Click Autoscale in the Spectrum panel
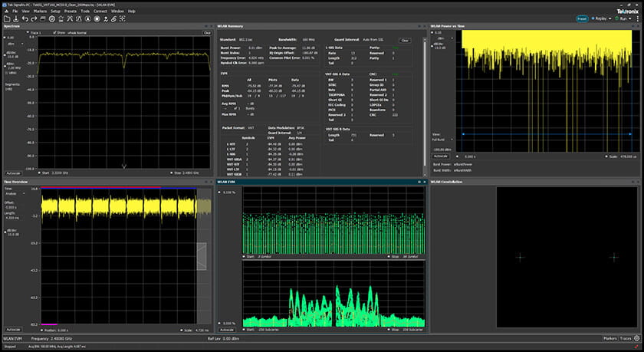Image resolution: width=644 pixels, height=352 pixels. pyautogui.click(x=13, y=173)
